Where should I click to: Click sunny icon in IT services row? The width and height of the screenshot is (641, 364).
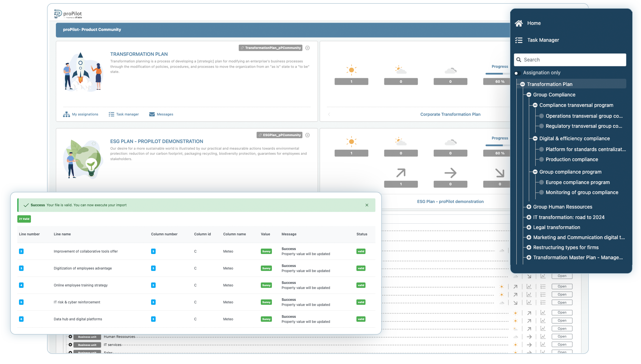tap(515, 345)
